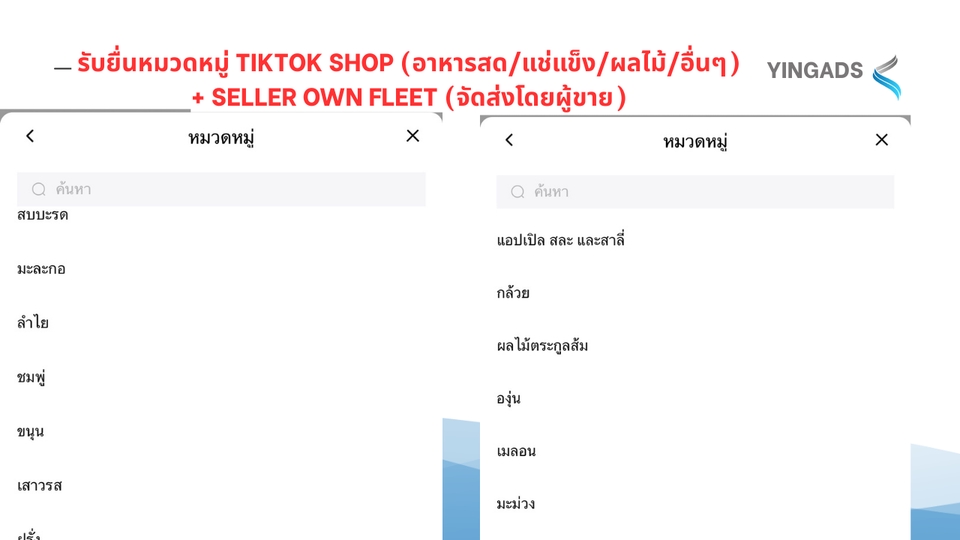Select the กล้วย category
Viewport: 960px width, 540px height.
513,293
